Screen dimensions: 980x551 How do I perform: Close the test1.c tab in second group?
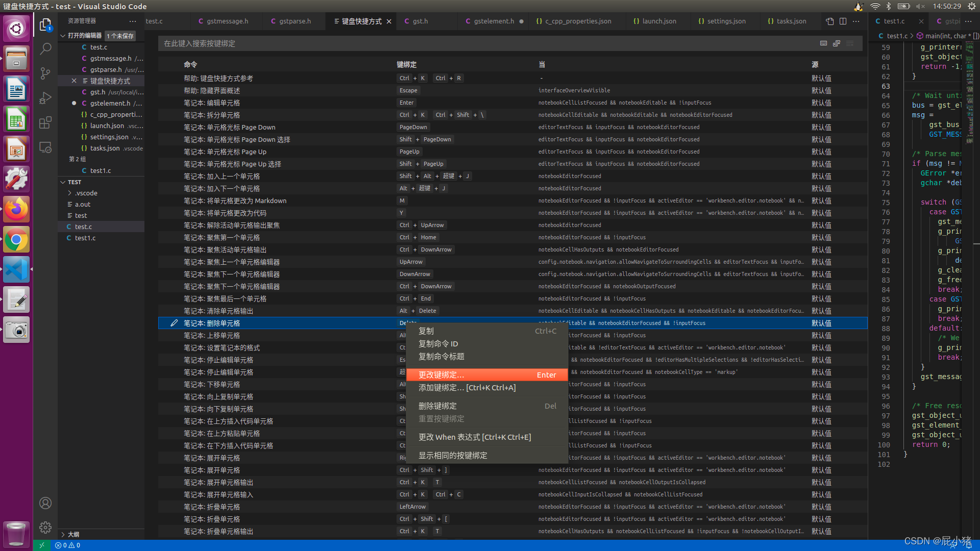921,21
